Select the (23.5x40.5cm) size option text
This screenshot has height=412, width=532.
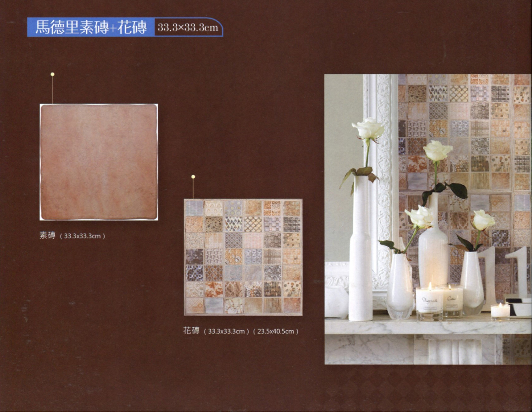tap(276, 332)
